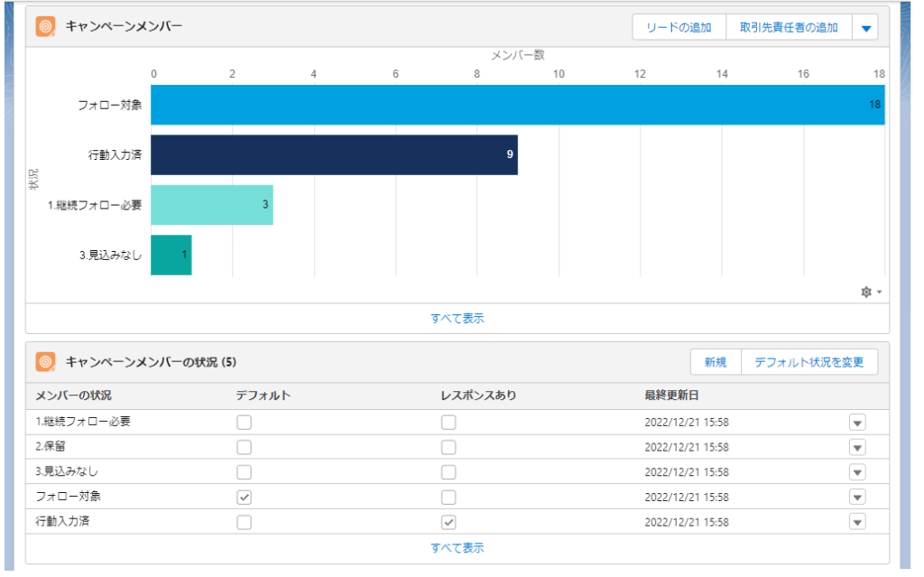The width and height of the screenshot is (924, 577).
Task: Click the フォロー対象 bar in chart
Action: (517, 105)
